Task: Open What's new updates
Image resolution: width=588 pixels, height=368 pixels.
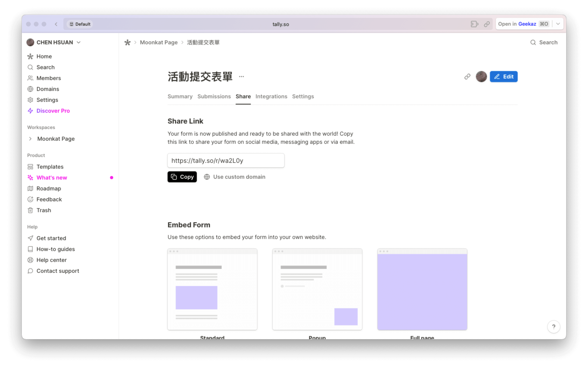Action: point(52,178)
